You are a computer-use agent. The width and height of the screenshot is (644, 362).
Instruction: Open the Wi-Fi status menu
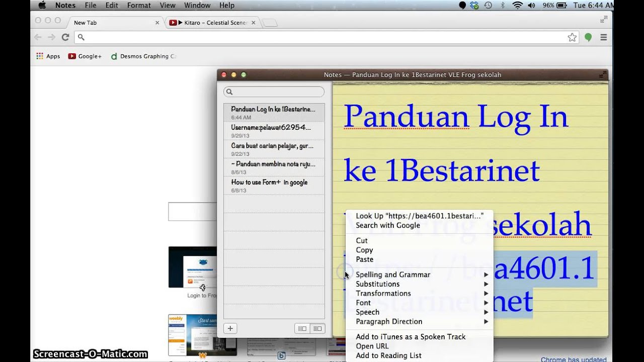tap(517, 5)
